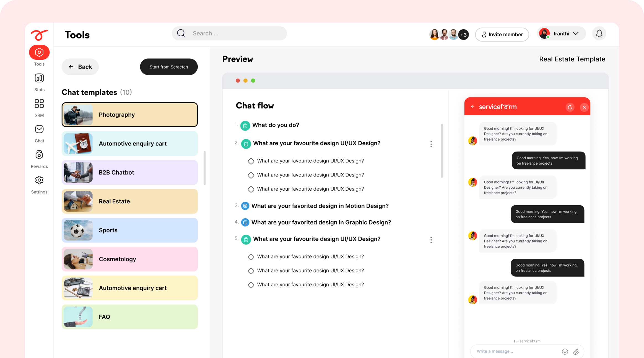This screenshot has height=358, width=644.
Task: Click the attachment paperclip icon
Action: click(x=576, y=351)
